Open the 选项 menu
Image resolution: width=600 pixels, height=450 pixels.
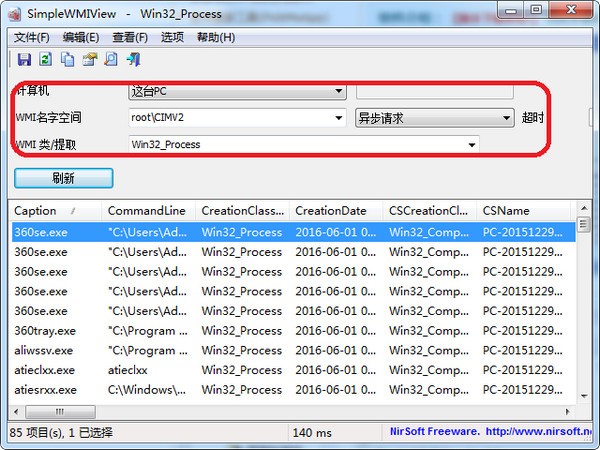click(x=172, y=37)
